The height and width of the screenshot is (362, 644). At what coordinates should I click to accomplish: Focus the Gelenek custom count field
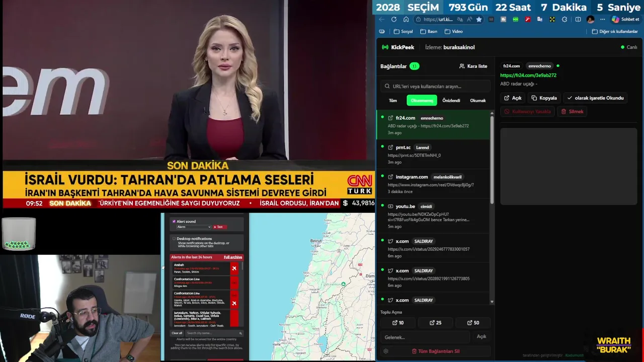tap(425, 337)
